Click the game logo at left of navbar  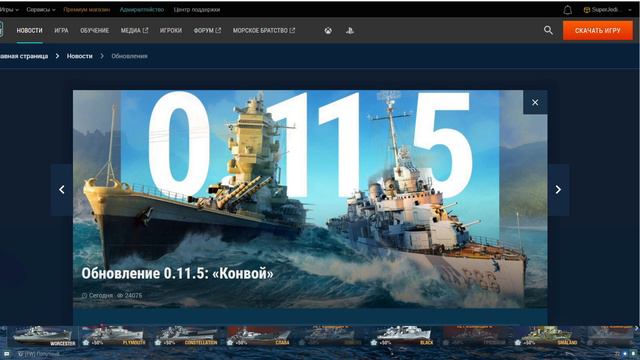pyautogui.click(x=2, y=29)
